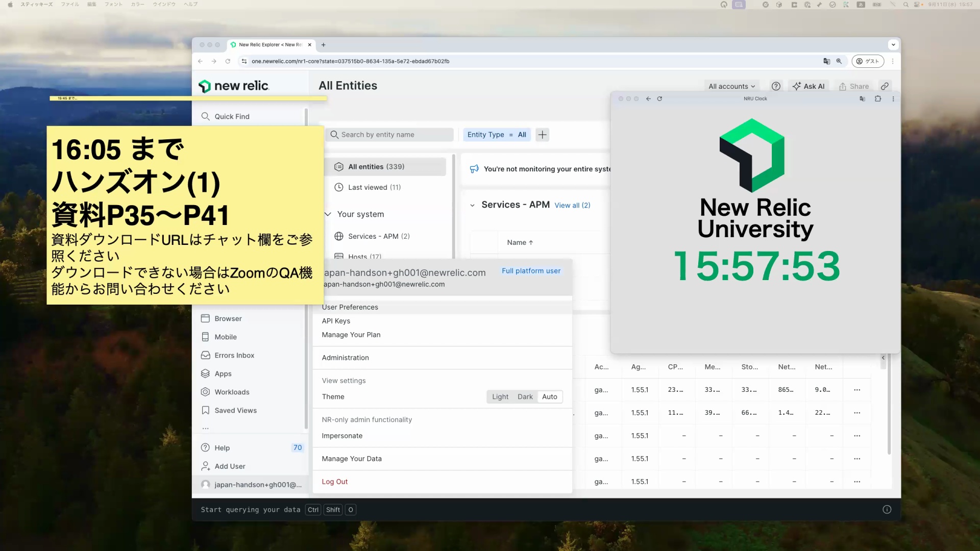The height and width of the screenshot is (551, 980).
Task: Click the help question mark icon
Action: [776, 86]
